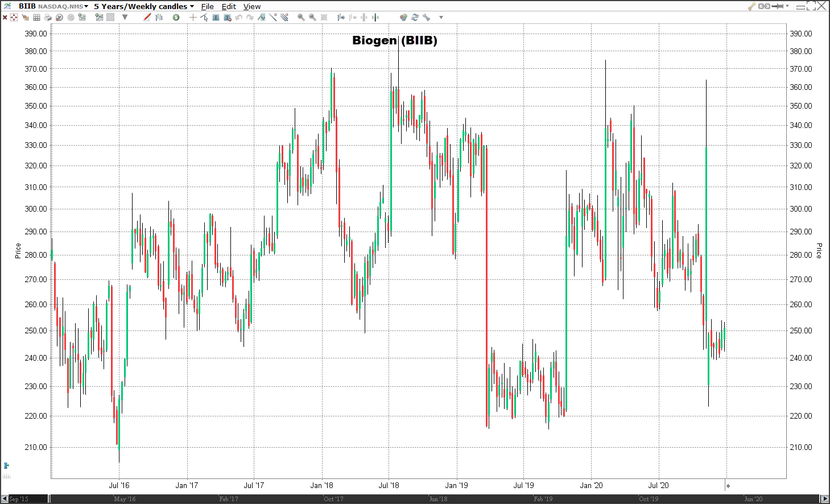Image resolution: width=830 pixels, height=504 pixels.
Task: Click the green dollar circle icon
Action: (176, 18)
